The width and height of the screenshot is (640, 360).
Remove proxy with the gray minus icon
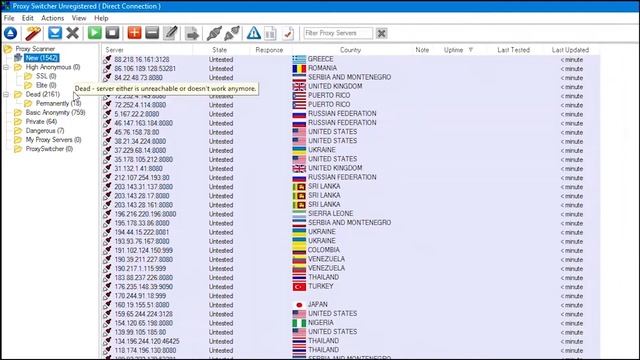pos(152,33)
